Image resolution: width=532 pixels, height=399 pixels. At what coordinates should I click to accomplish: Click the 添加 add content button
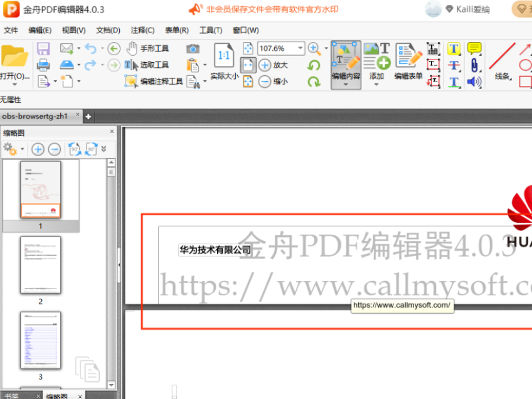tap(376, 63)
